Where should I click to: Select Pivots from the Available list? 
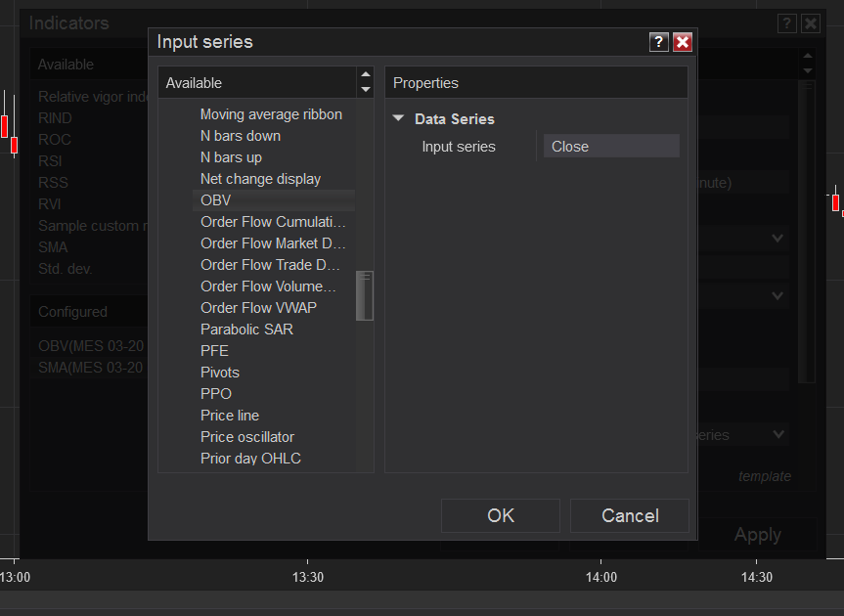[x=220, y=373]
